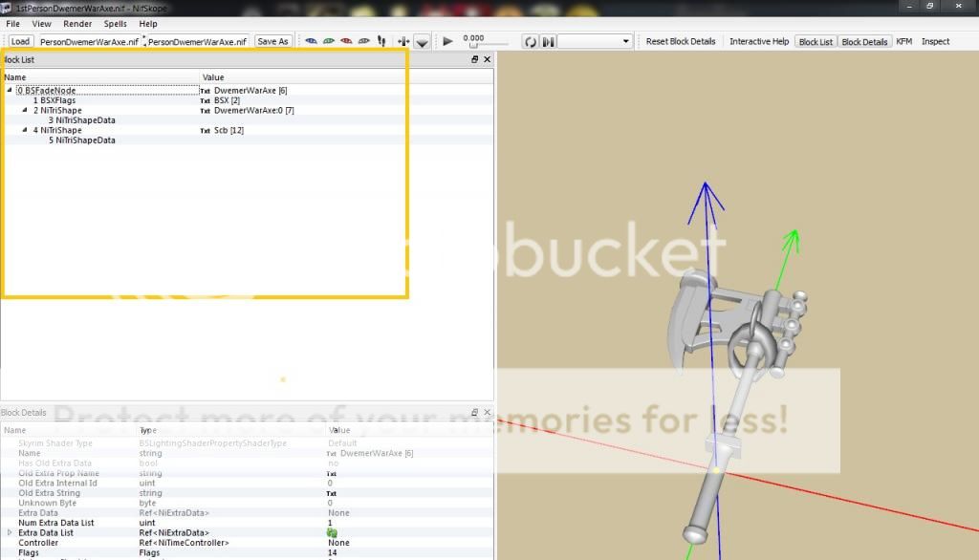Toggle the Block List panel button
This screenshot has height=560, width=979.
(x=816, y=42)
